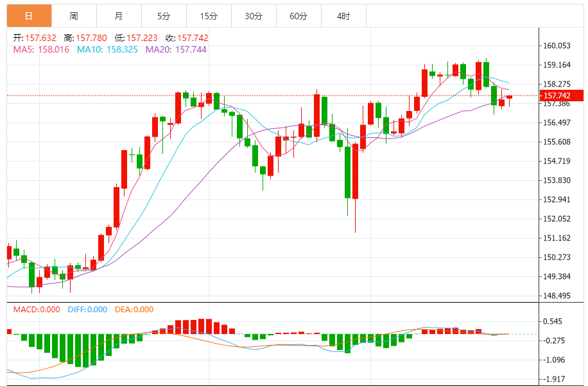Switch to the 周 weekly tab
Viewport: 588px width, 386px height.
74,16
